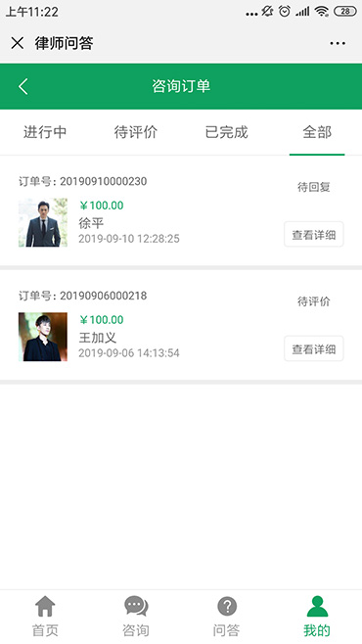Tap the WiFi status bar icon
The width and height of the screenshot is (362, 644).
[x=321, y=11]
